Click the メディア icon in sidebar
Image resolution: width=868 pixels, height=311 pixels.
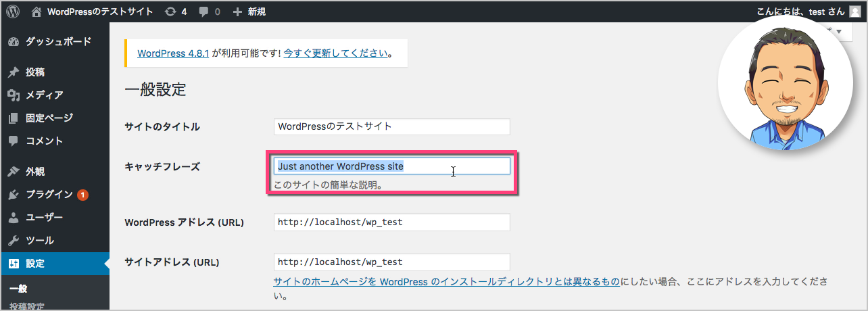pyautogui.click(x=14, y=95)
